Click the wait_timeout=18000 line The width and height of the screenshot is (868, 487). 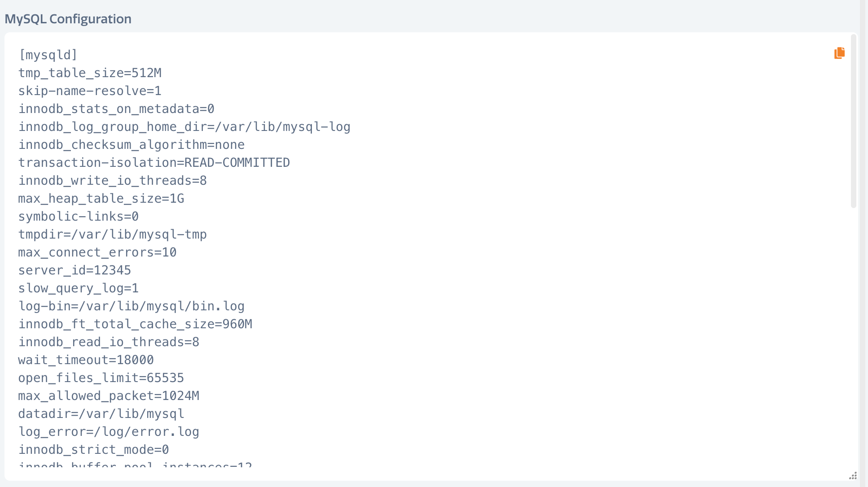(x=86, y=360)
